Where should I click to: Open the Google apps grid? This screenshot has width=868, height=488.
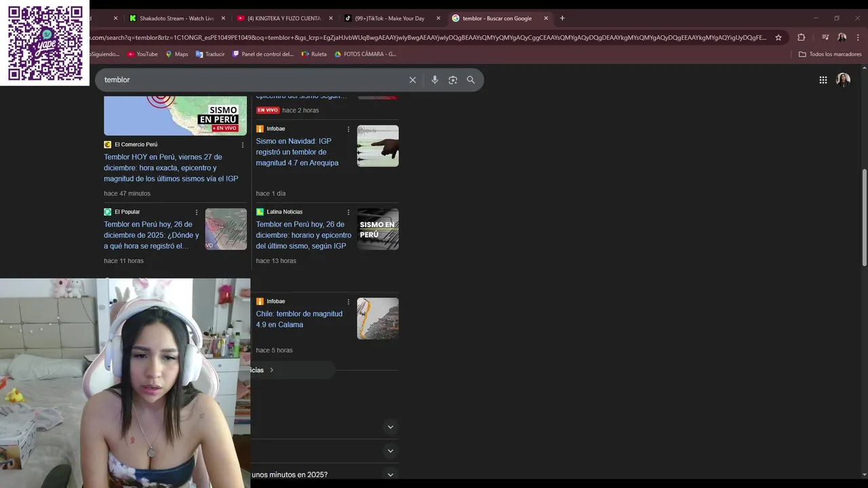point(823,80)
